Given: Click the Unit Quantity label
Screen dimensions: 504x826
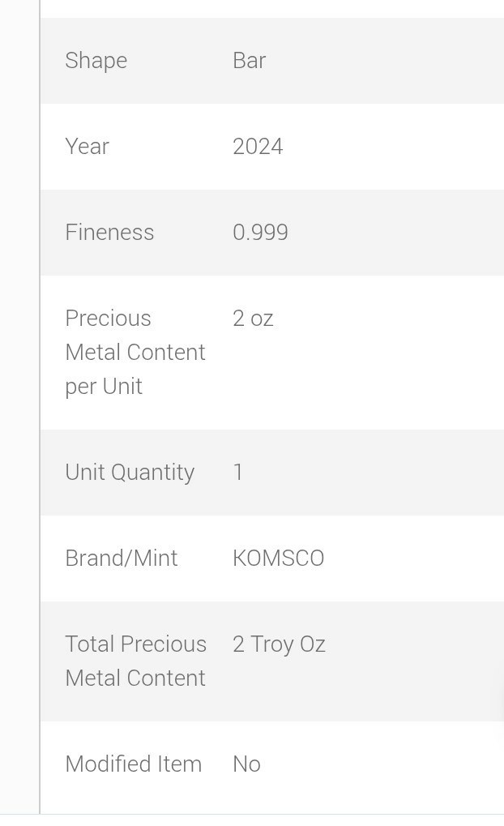Looking at the screenshot, I should tap(130, 473).
